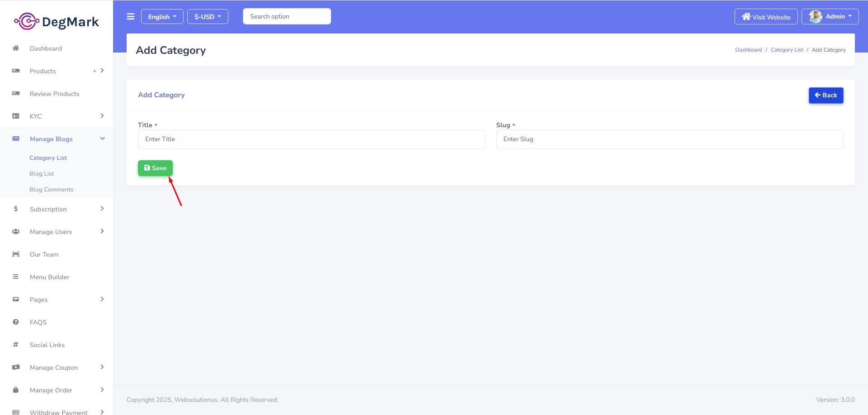The height and width of the screenshot is (415, 868).
Task: Click the Admin profile avatar
Action: click(815, 17)
